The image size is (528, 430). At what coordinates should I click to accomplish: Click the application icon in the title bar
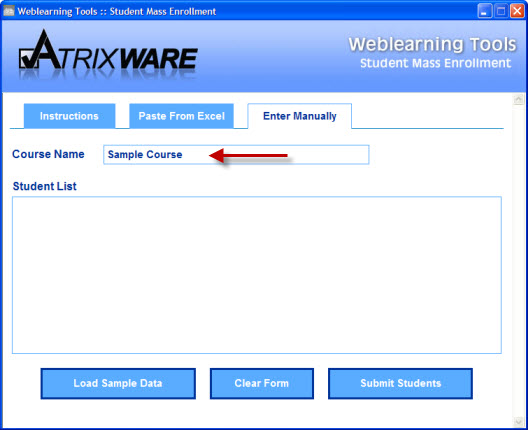pos(9,11)
